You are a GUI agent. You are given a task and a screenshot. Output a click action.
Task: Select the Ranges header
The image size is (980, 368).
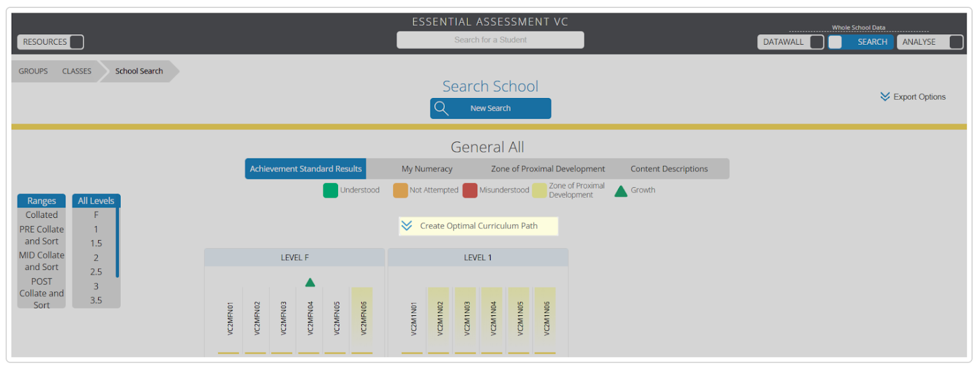(42, 201)
